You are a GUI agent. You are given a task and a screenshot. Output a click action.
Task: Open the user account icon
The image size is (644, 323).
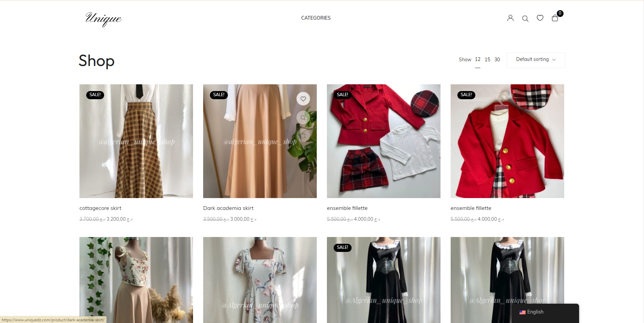[510, 18]
